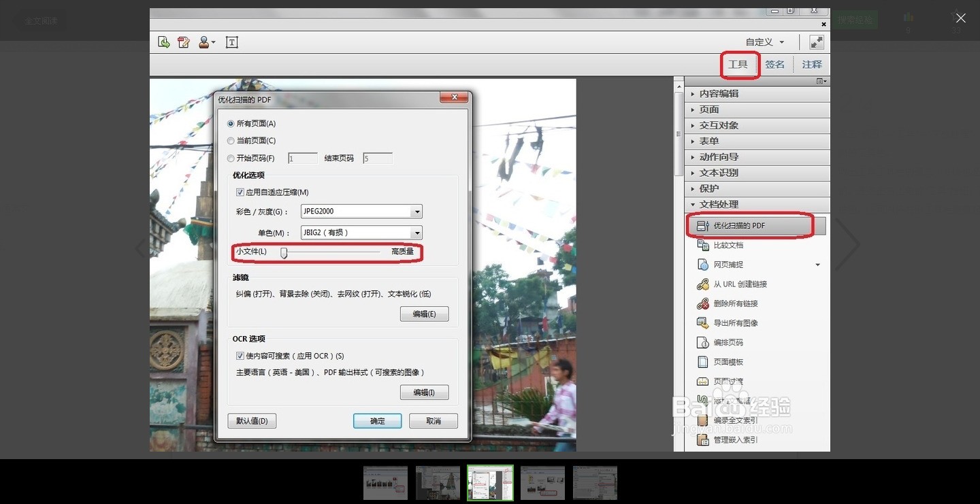The width and height of the screenshot is (980, 504).
Task: Click the 导出所有图像 icon
Action: tap(703, 323)
